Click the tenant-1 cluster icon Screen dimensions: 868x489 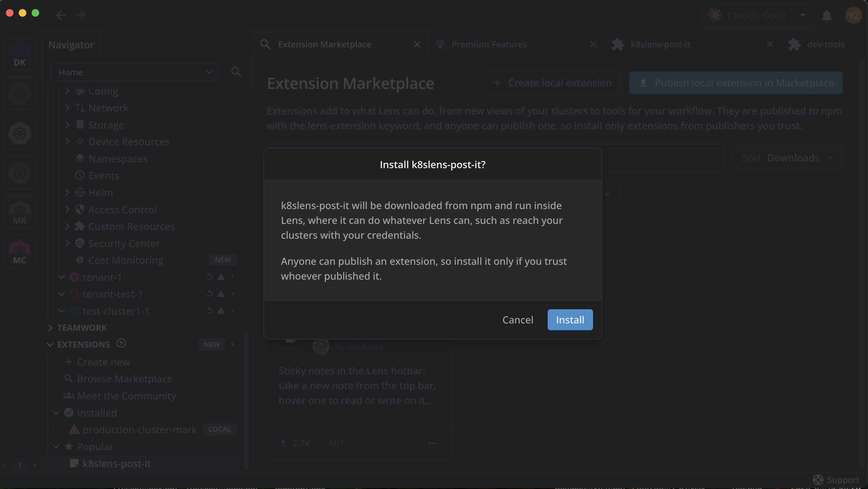point(74,277)
